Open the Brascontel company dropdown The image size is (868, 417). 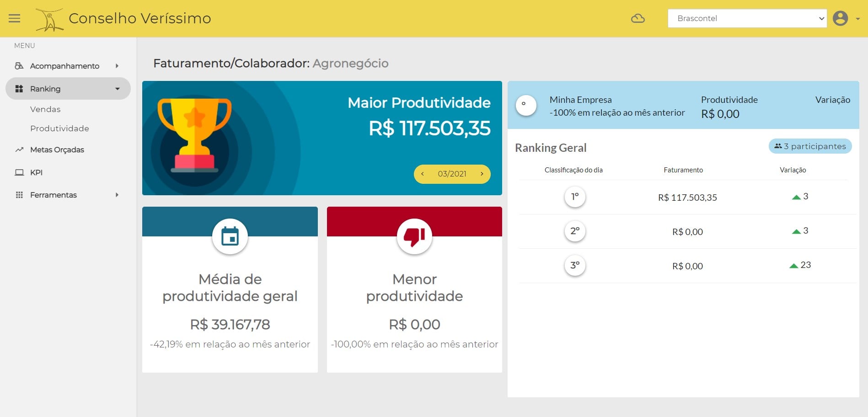(747, 18)
